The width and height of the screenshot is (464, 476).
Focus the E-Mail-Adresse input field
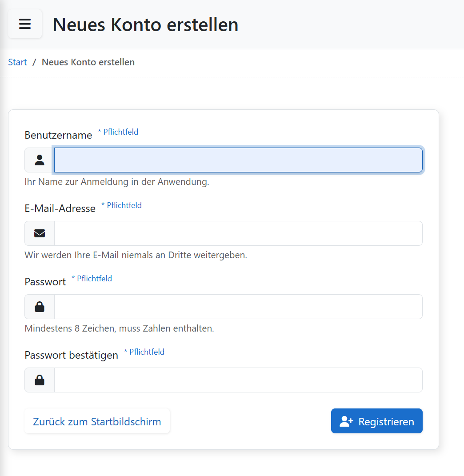pos(238,233)
